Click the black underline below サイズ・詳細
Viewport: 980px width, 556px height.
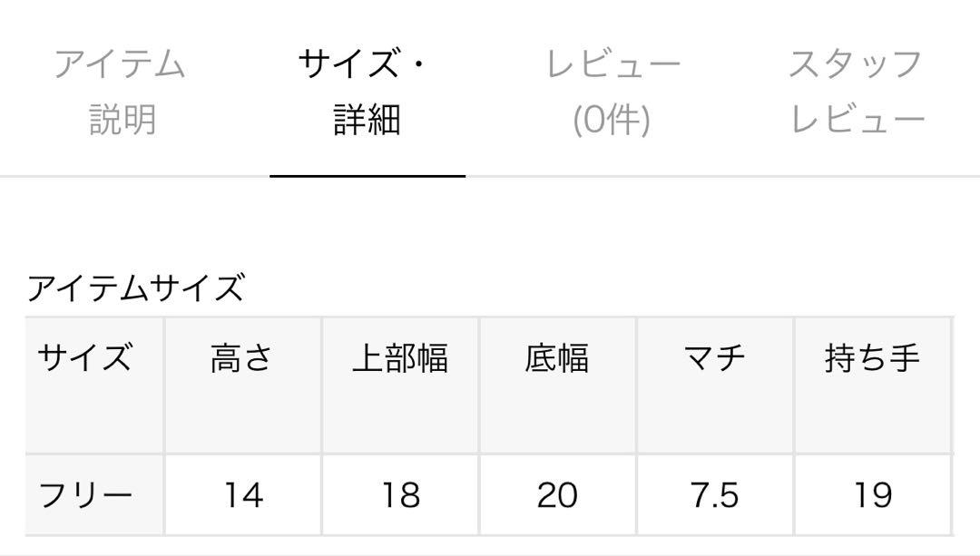coord(367,174)
